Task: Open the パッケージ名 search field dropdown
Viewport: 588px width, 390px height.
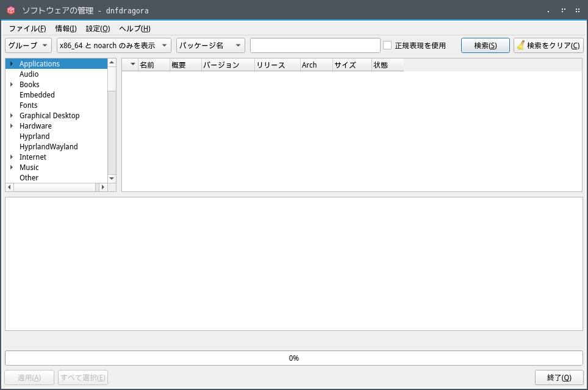Action: coord(211,45)
